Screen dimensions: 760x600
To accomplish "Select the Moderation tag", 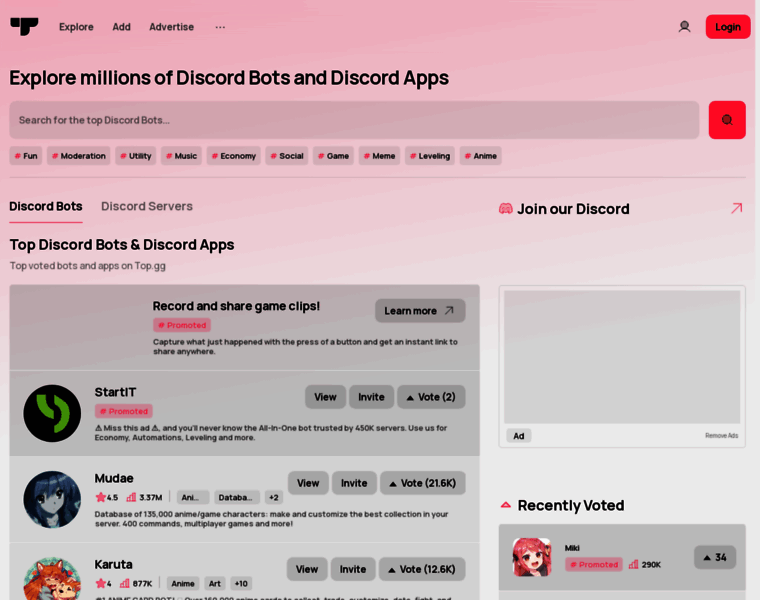I will pos(79,156).
